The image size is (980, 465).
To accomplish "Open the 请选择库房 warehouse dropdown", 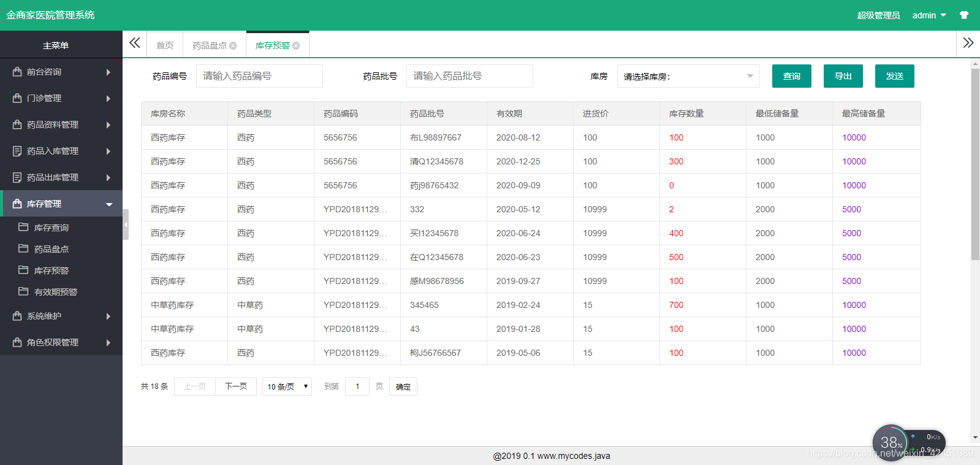I will [688, 76].
